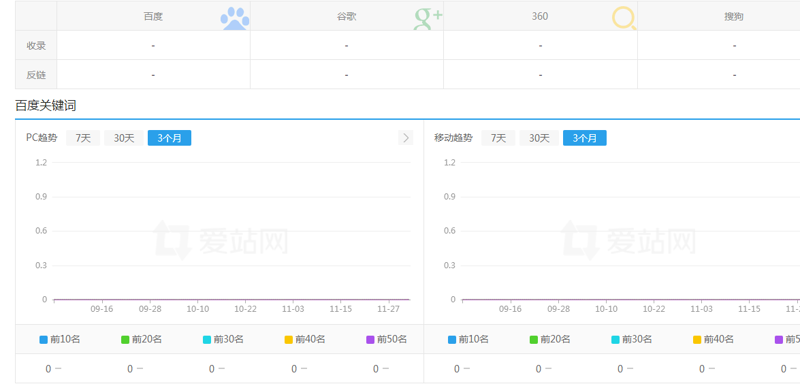Toggle 前30名 legend in PC chart
This screenshot has width=800, height=384.
point(223,339)
